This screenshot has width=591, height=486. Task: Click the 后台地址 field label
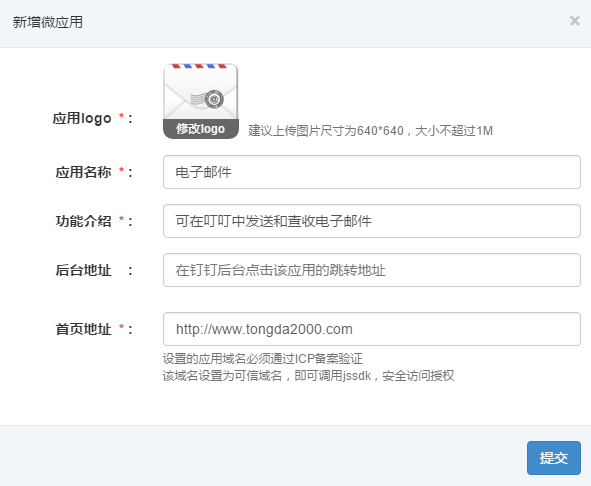(83, 270)
